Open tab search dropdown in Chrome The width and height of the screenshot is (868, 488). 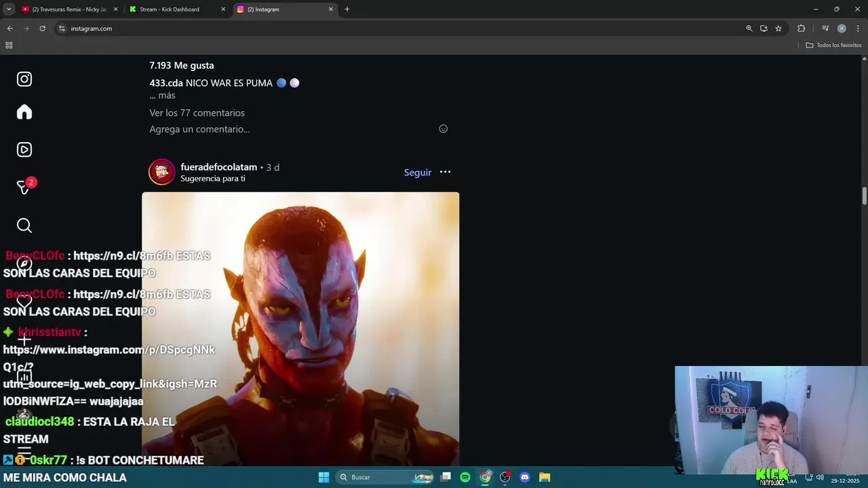point(9,9)
